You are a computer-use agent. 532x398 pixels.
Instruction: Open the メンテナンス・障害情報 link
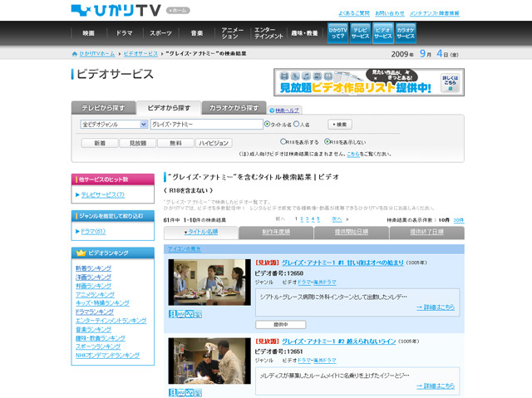[435, 13]
